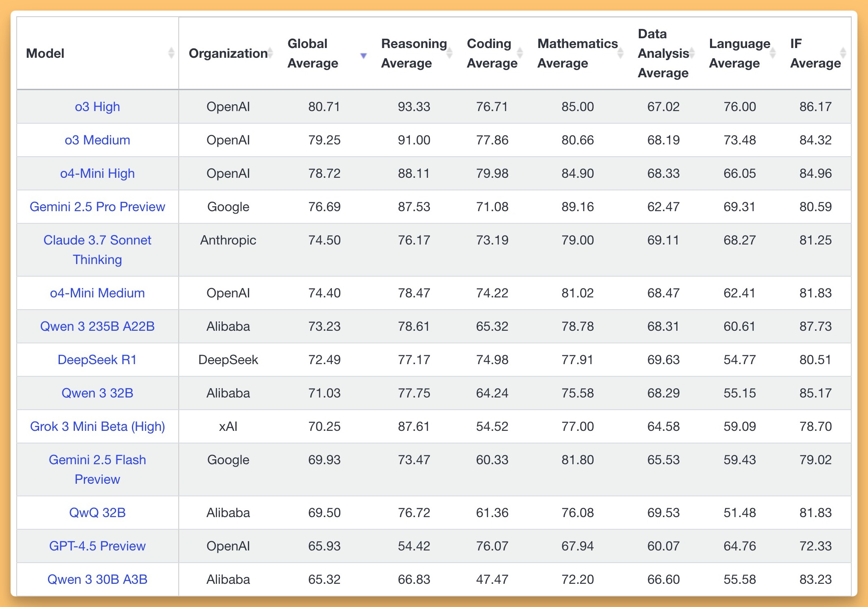868x607 pixels.
Task: Open the o4-Mini High model link
Action: pyautogui.click(x=97, y=173)
